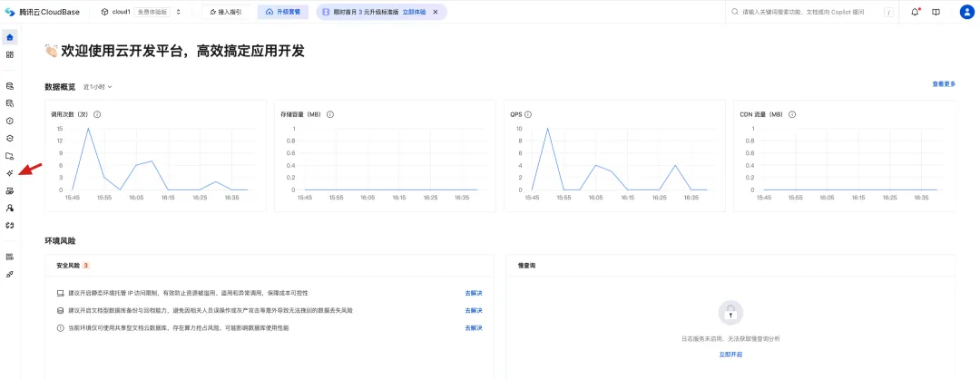Open the second database icon with pencil

click(9, 103)
